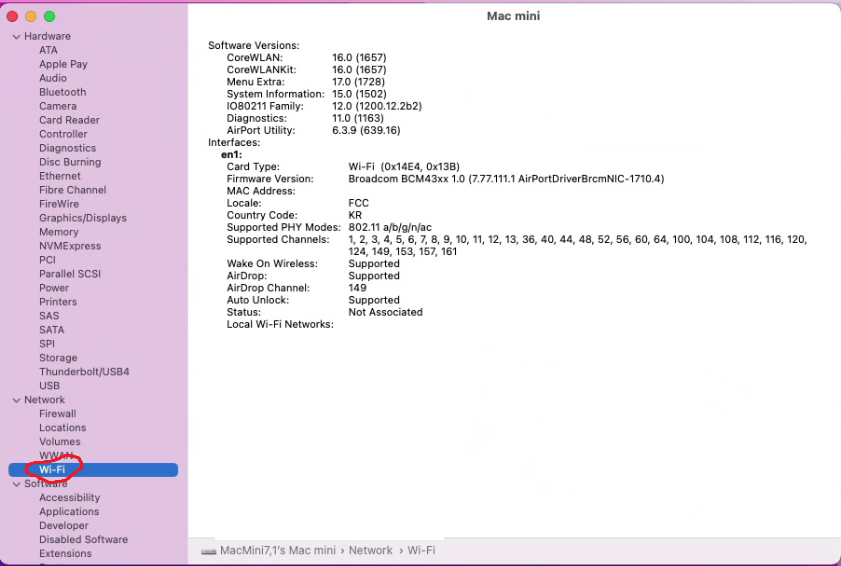Open the Card Reader entry

69,120
